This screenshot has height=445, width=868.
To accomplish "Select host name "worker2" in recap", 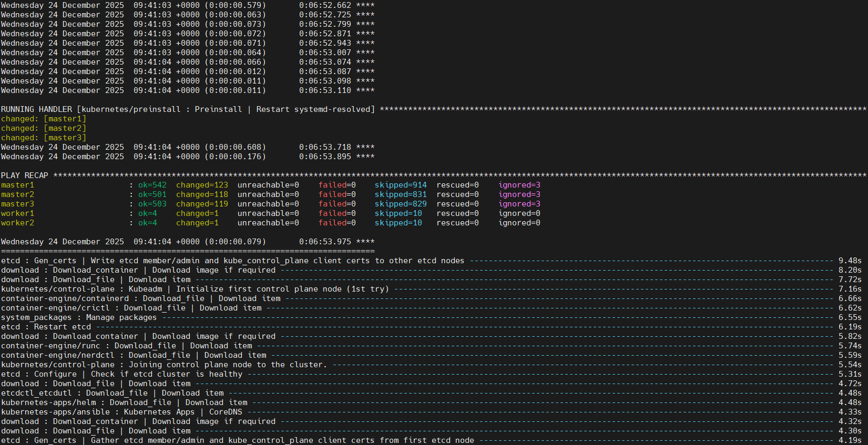I will pyautogui.click(x=17, y=223).
